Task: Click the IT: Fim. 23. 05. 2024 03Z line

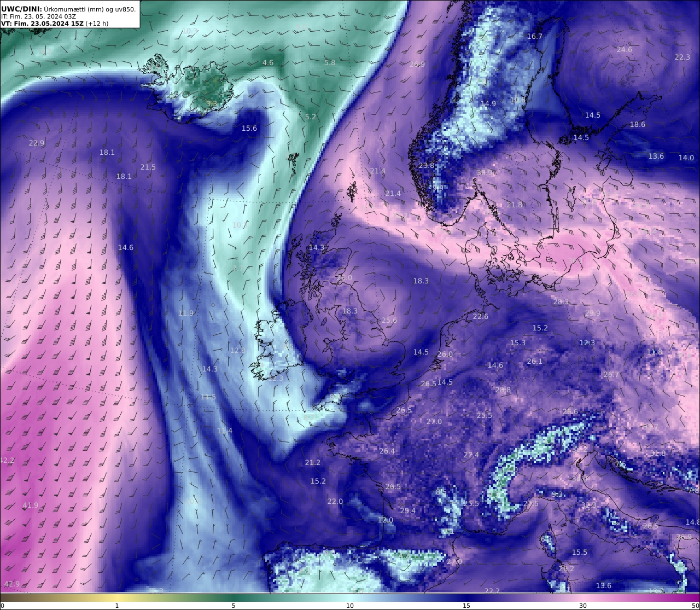Action: coord(39,16)
